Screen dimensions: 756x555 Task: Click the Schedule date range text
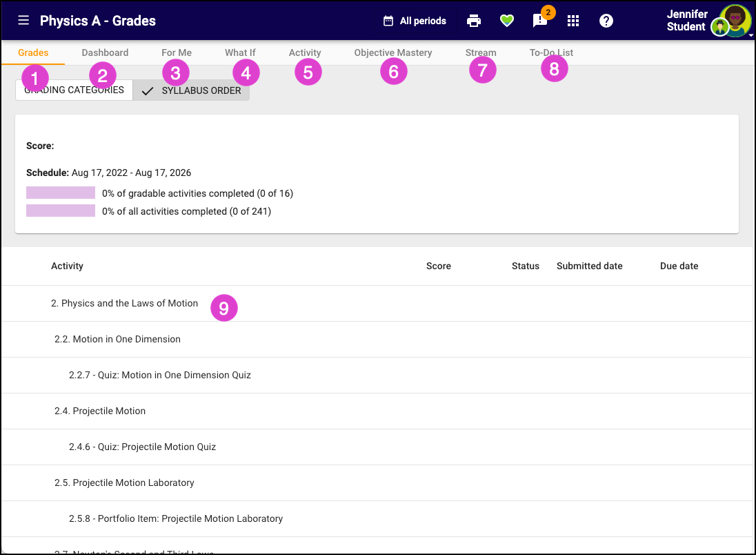pyautogui.click(x=131, y=173)
